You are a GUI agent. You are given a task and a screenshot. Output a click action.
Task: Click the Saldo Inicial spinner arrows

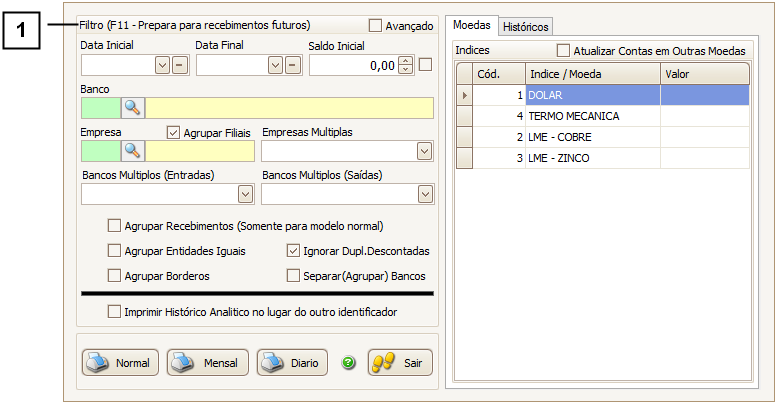pos(405,65)
